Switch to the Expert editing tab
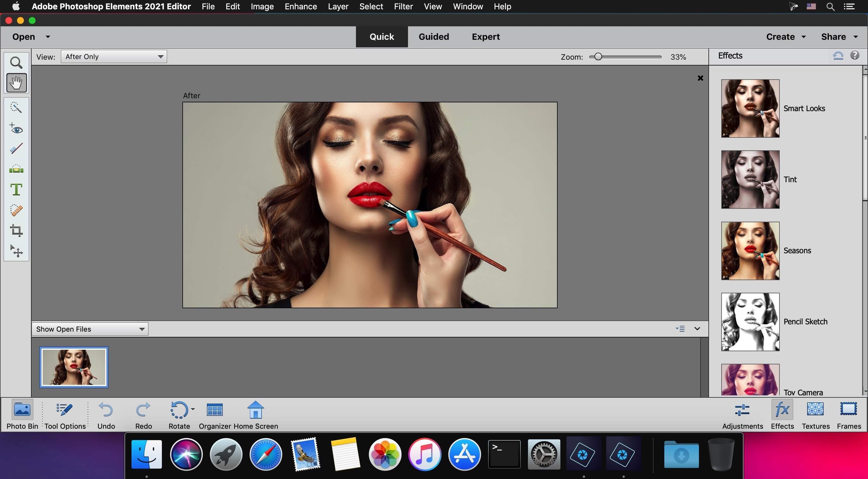 [x=485, y=37]
